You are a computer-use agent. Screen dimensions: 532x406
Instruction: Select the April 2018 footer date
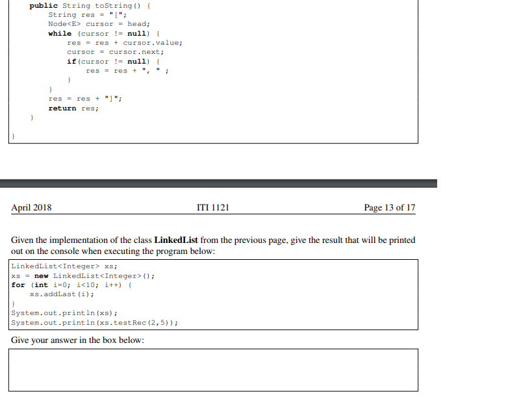tap(31, 208)
